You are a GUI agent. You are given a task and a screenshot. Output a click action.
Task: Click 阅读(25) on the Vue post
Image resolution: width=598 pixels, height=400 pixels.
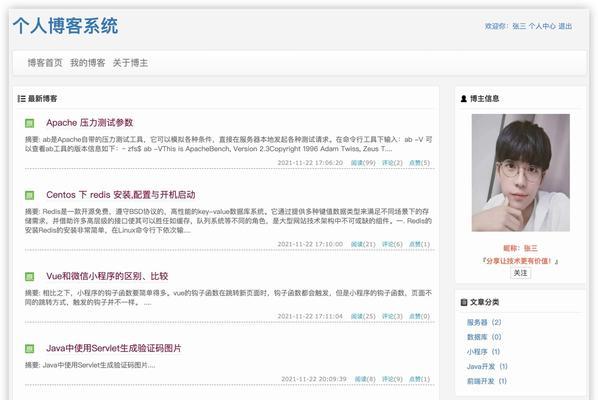(363, 316)
